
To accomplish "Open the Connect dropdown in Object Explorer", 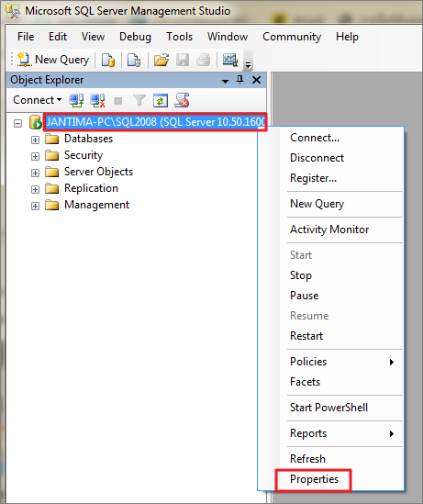I will [38, 100].
